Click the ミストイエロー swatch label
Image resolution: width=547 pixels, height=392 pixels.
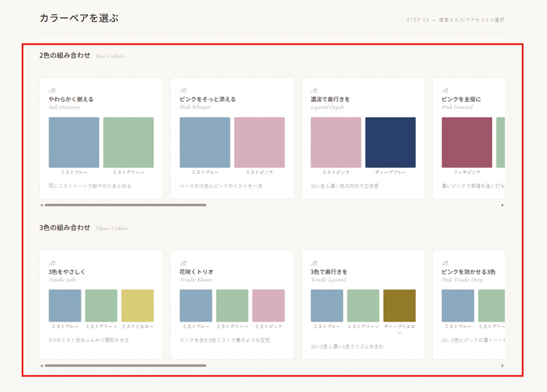[x=137, y=326]
